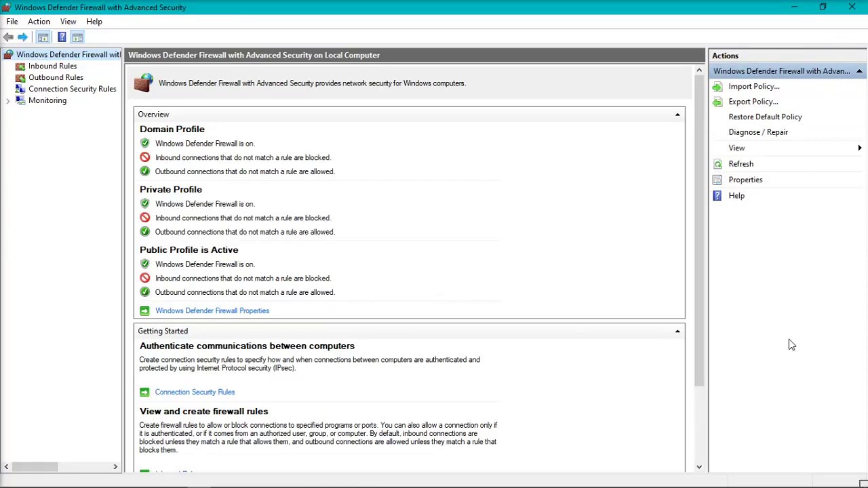Expand the Monitoring node arrow
Screen dimensions: 868x488
point(7,100)
